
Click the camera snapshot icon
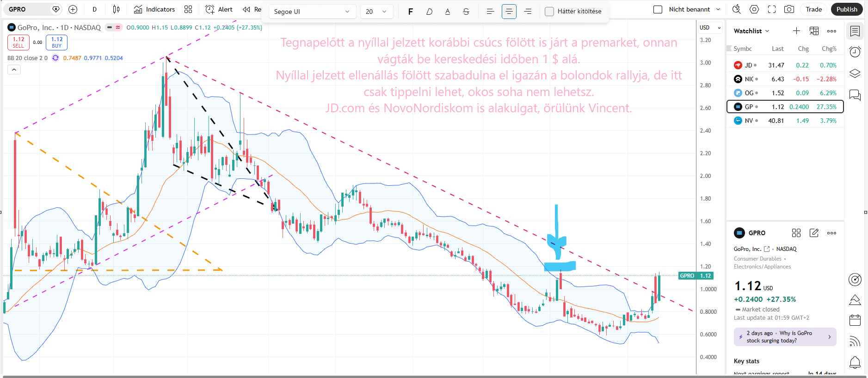789,9
